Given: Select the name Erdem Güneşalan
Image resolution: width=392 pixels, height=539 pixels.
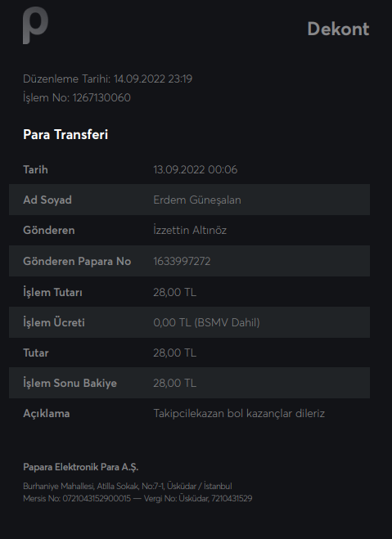Looking at the screenshot, I should (197, 200).
